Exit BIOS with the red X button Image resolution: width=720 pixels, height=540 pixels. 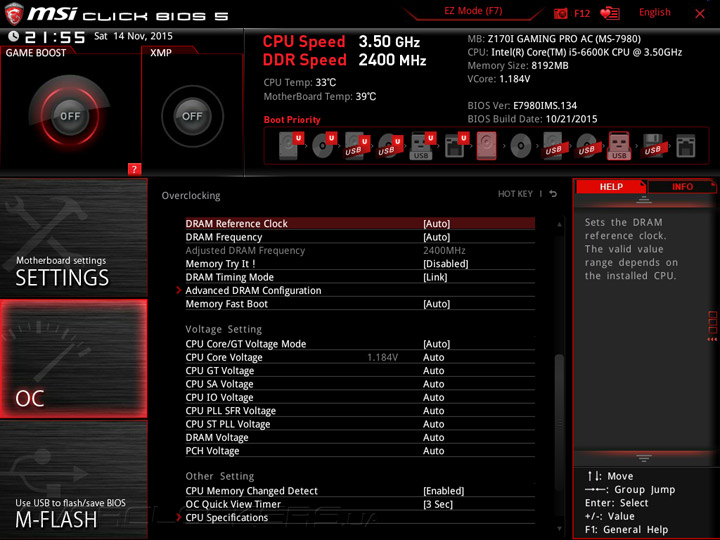[x=700, y=14]
